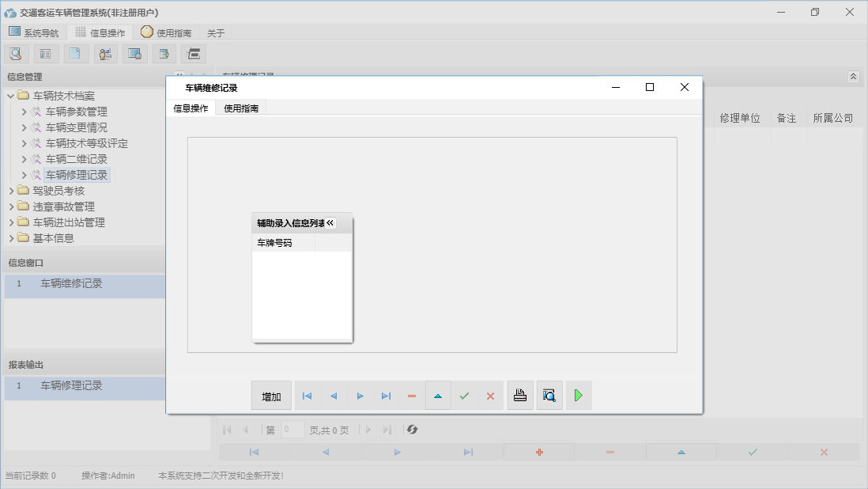Collapse the 车辆技术档案 tree node
The height and width of the screenshot is (489, 868).
pyautogui.click(x=11, y=96)
